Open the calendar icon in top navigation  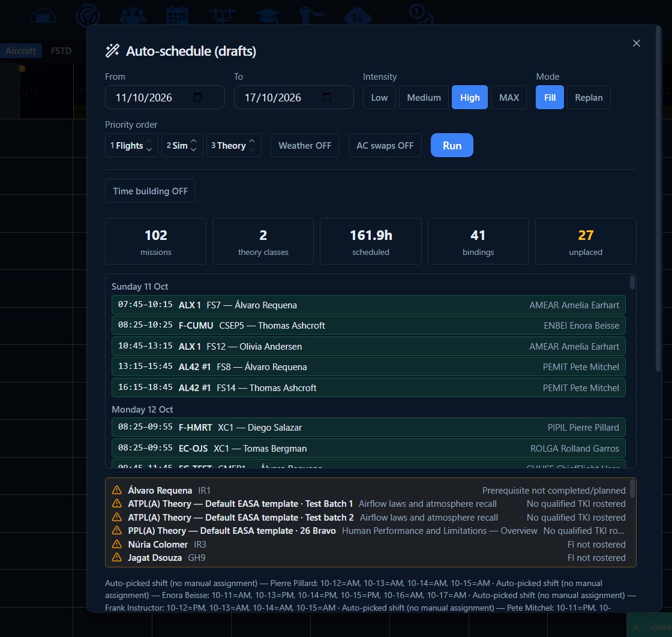[x=178, y=16]
